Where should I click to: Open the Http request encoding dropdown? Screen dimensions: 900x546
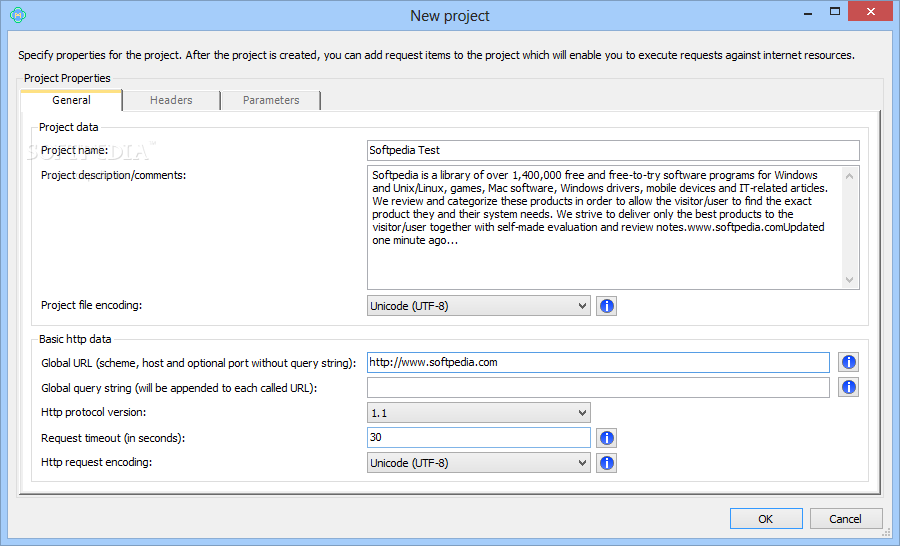[479, 463]
